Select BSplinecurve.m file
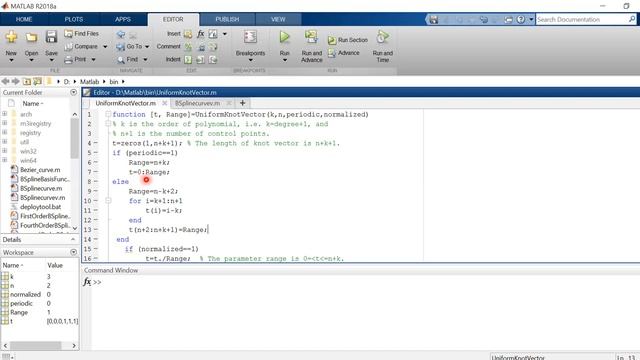 click(40, 188)
